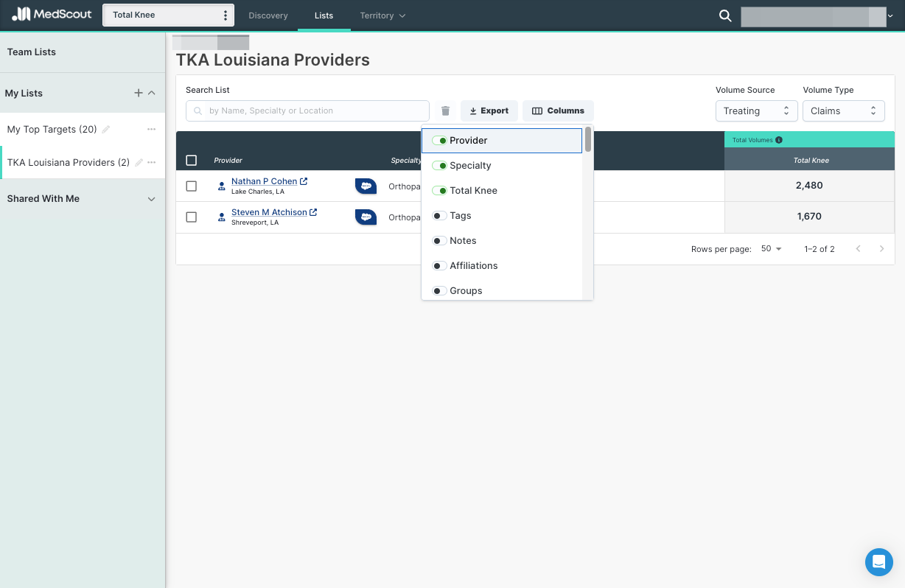Open Steven M Atchison provider link
The width and height of the screenshot is (905, 588).
269,212
